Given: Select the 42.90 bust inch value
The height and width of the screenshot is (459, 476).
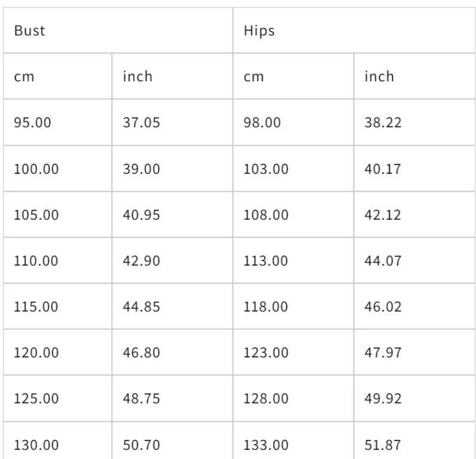Looking at the screenshot, I should click(x=141, y=261).
